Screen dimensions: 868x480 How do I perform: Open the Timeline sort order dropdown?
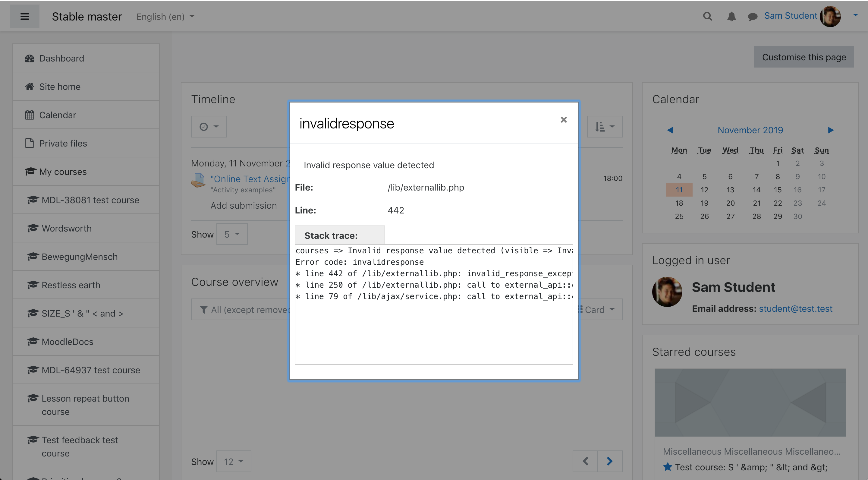point(605,126)
